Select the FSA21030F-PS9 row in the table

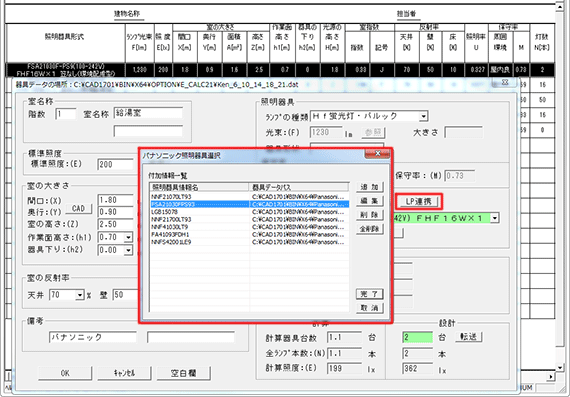(x=280, y=70)
